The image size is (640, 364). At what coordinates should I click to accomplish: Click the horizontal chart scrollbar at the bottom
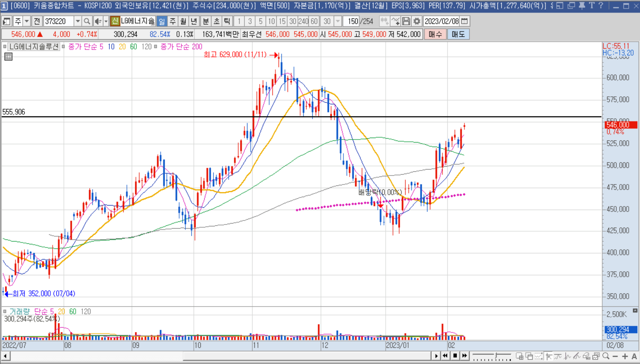click(307, 356)
